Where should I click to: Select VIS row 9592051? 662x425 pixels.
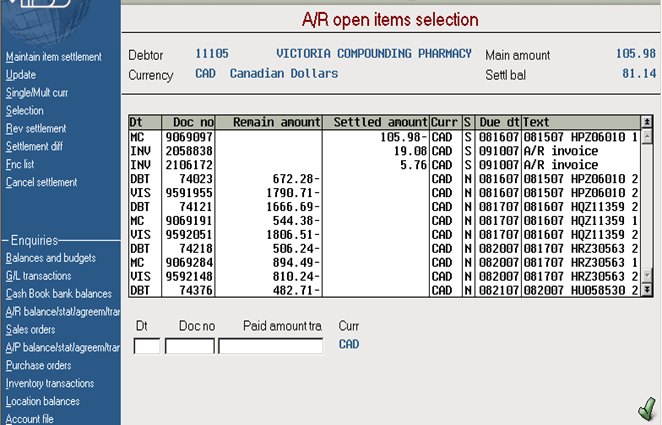385,235
